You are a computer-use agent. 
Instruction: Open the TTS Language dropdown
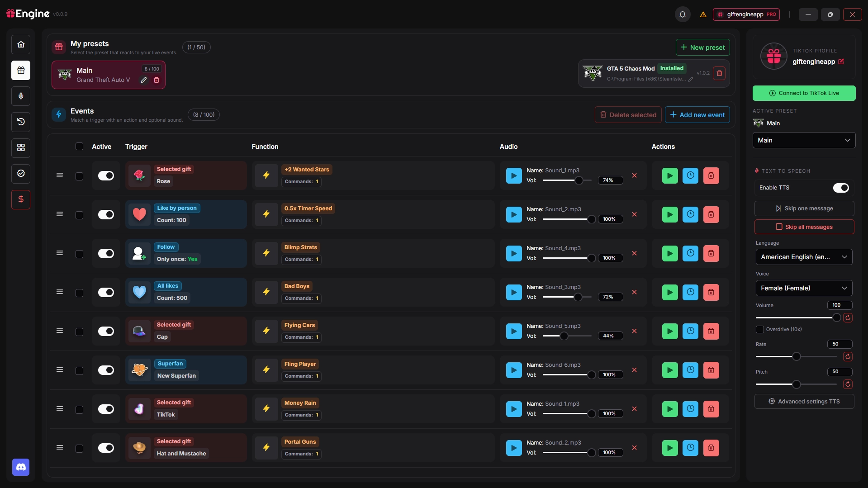click(x=804, y=257)
